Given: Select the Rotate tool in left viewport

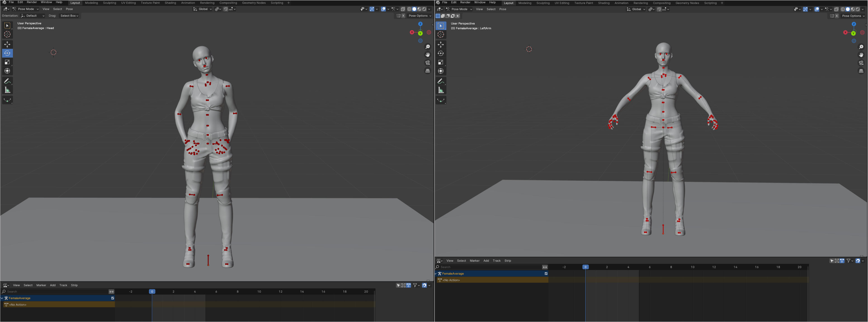Looking at the screenshot, I should (7, 53).
